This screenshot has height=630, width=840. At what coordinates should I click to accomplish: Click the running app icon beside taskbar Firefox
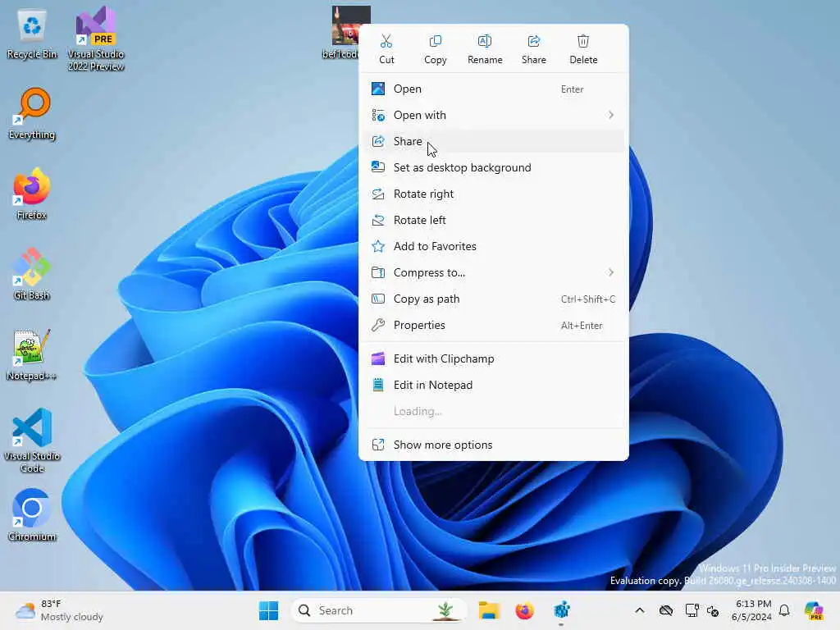coord(561,610)
